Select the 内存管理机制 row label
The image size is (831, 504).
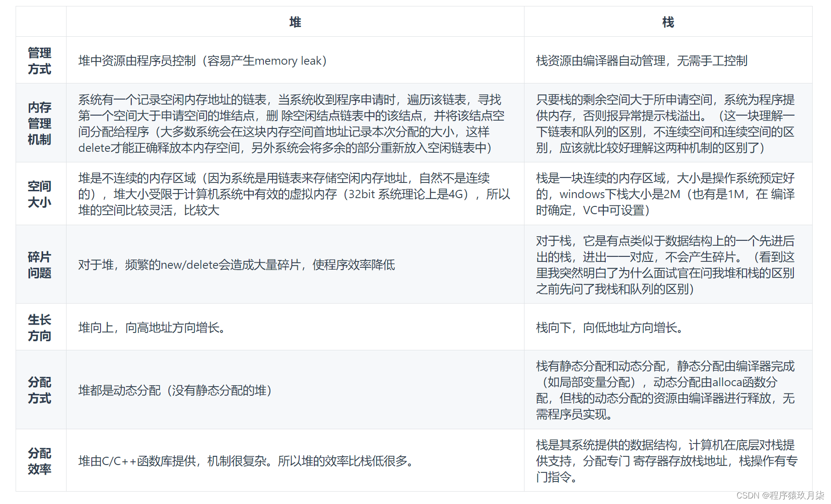click(x=40, y=123)
